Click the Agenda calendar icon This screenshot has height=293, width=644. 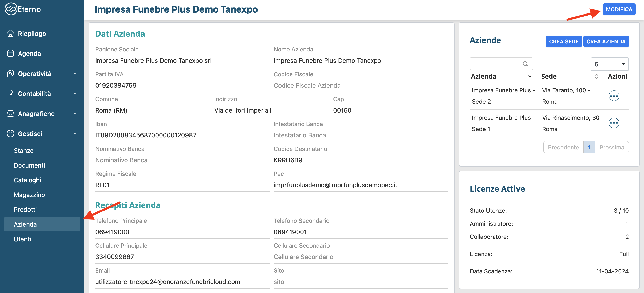tap(11, 54)
